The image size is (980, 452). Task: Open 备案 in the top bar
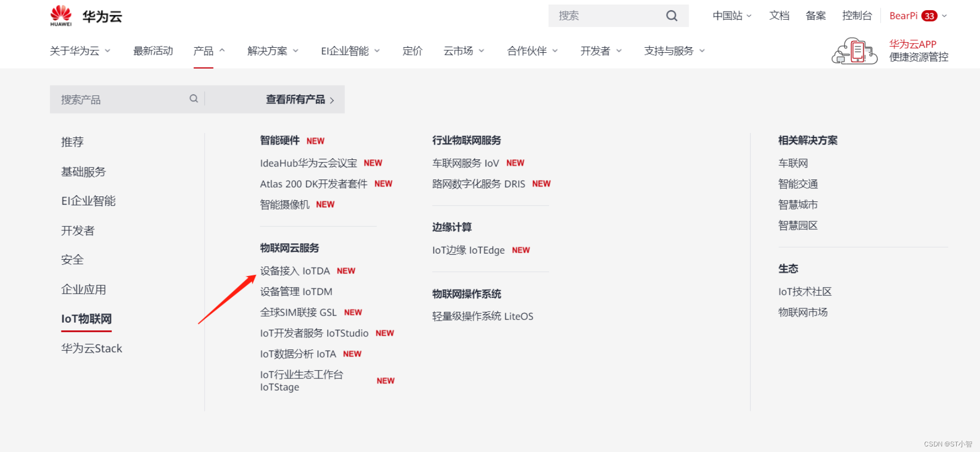click(816, 16)
